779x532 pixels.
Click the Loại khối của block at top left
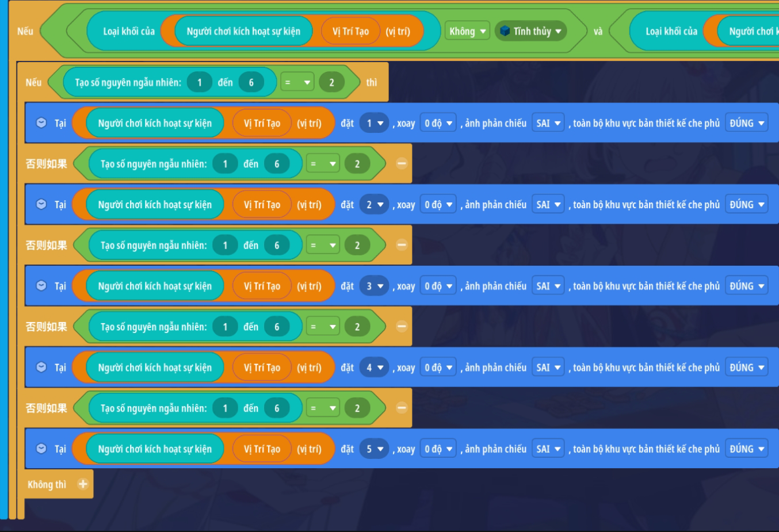click(x=128, y=31)
